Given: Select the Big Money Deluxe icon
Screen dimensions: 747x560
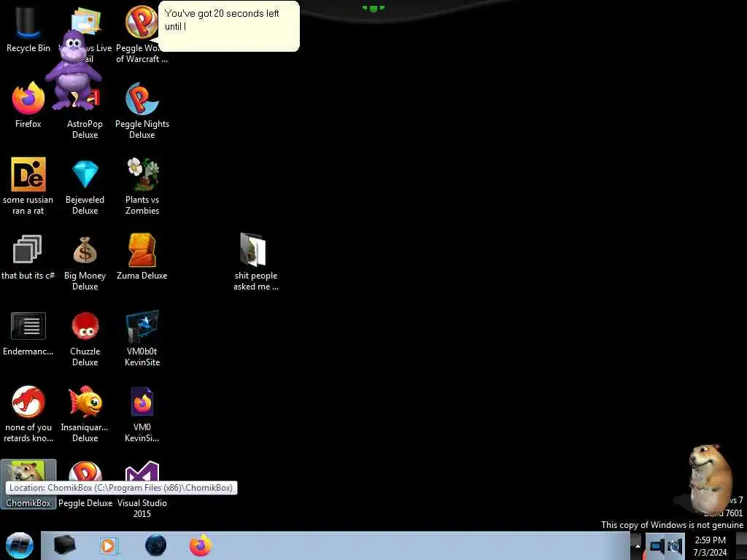Looking at the screenshot, I should point(85,262).
